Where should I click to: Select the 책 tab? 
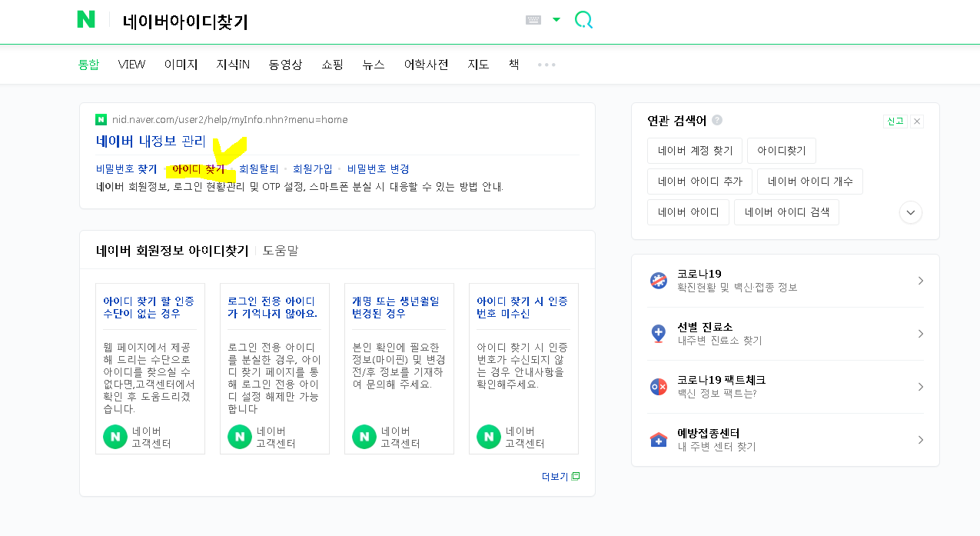coord(513,65)
